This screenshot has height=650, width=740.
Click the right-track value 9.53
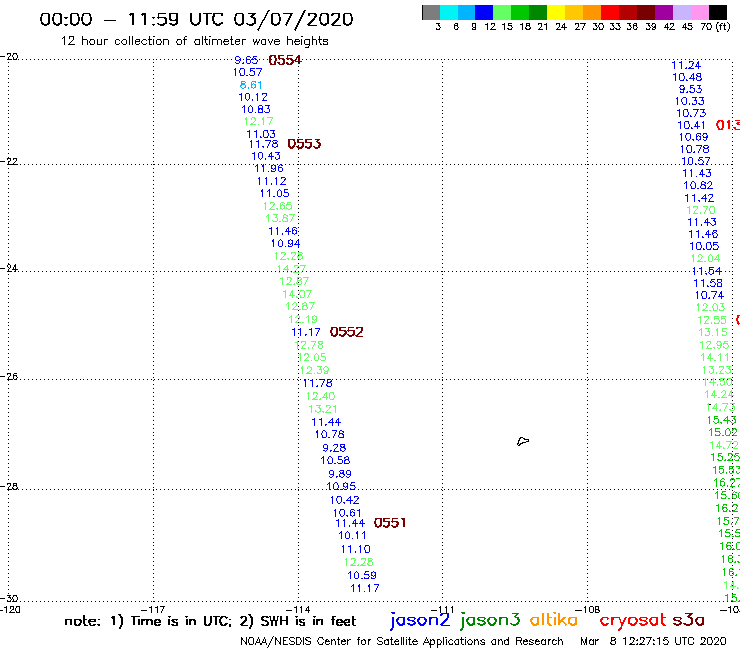[690, 89]
